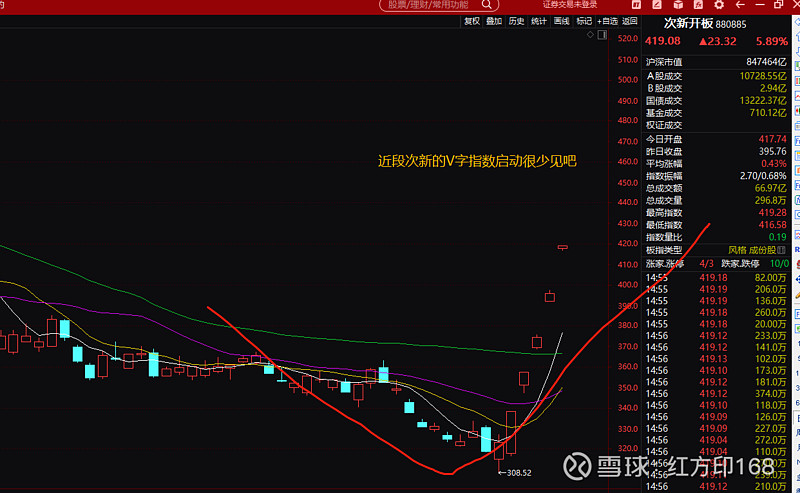Viewport: 800px width, 493px height.
Task: Open the 证券交易未登录 trading login
Action: point(570,5)
